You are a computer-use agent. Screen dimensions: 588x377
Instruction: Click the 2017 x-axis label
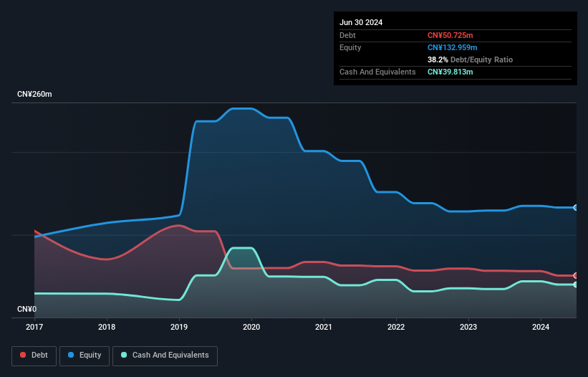click(x=34, y=327)
